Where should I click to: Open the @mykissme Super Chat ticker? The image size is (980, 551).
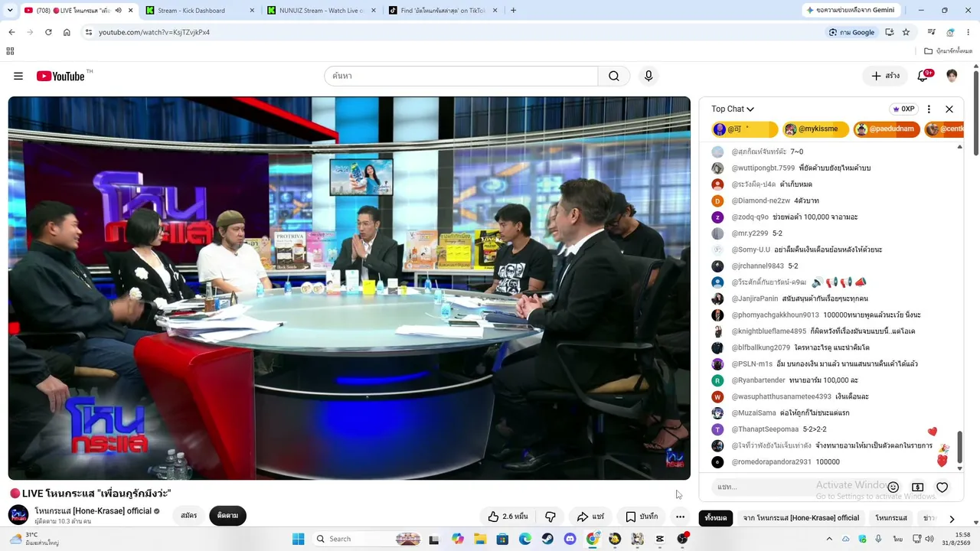click(815, 129)
